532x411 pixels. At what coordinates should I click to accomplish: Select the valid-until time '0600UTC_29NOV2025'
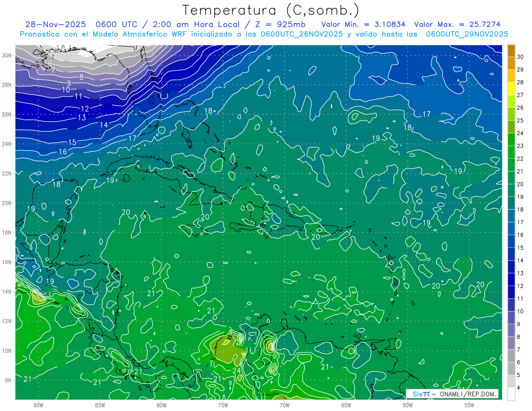(x=467, y=34)
